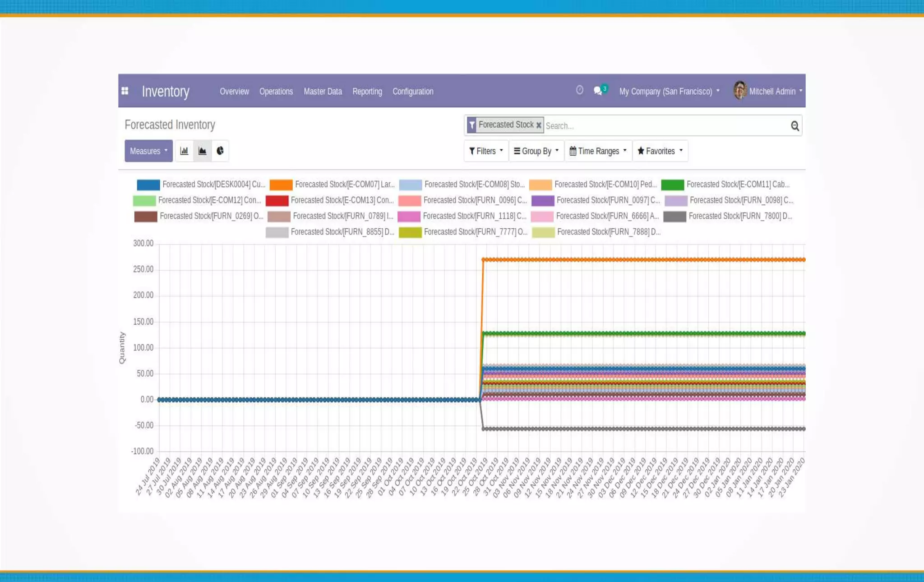This screenshot has height=582, width=924.
Task: Open the Favorites button menu
Action: coord(660,151)
